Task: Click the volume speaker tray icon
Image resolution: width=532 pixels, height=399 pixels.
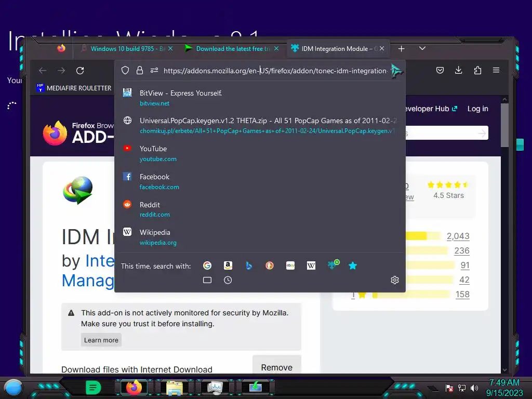Action: (x=474, y=388)
